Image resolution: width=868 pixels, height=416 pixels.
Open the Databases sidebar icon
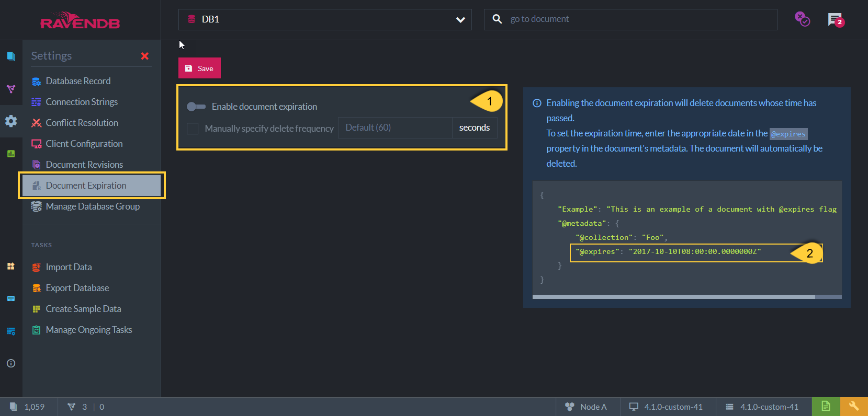[x=10, y=266]
